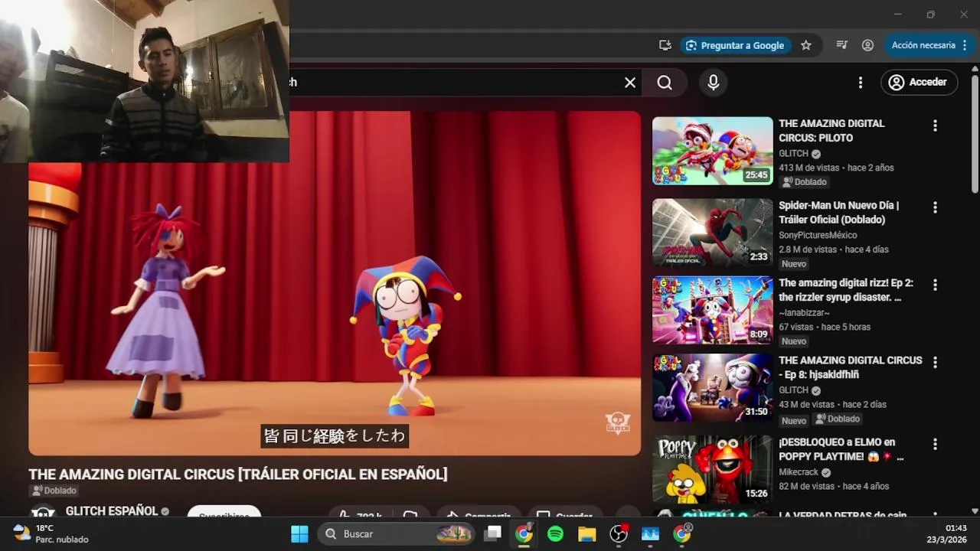Click the SonyPicturesMéxico channel name
980x551 pixels.
[x=818, y=235]
